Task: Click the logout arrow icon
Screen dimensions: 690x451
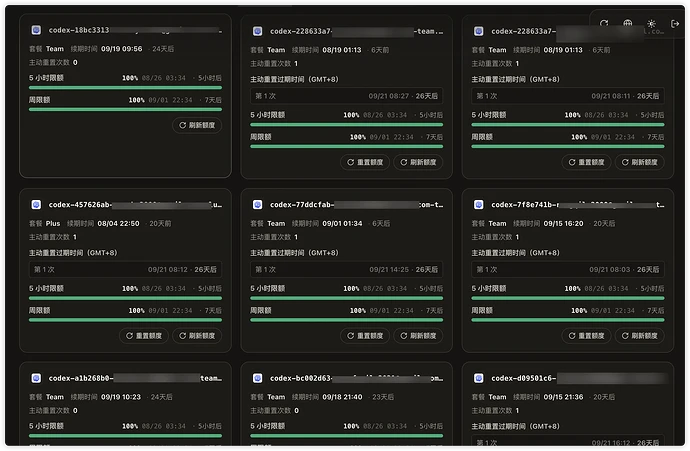Action: (x=675, y=24)
